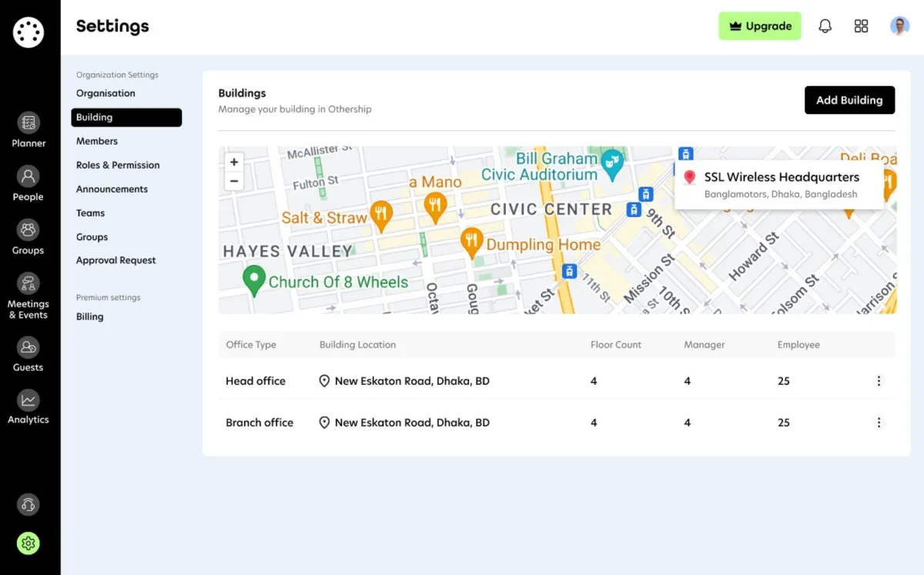Go to People in the sidebar
This screenshot has height=575, width=924.
click(x=28, y=176)
